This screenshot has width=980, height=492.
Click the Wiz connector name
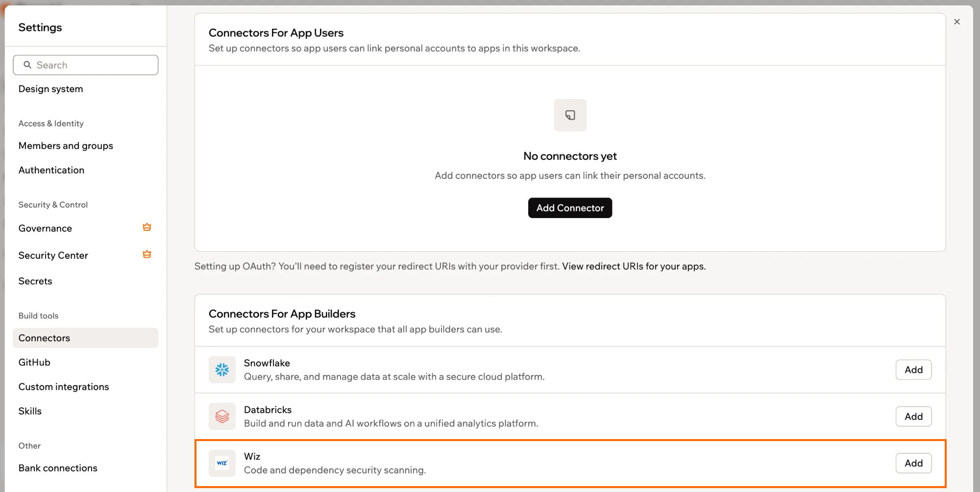(252, 456)
